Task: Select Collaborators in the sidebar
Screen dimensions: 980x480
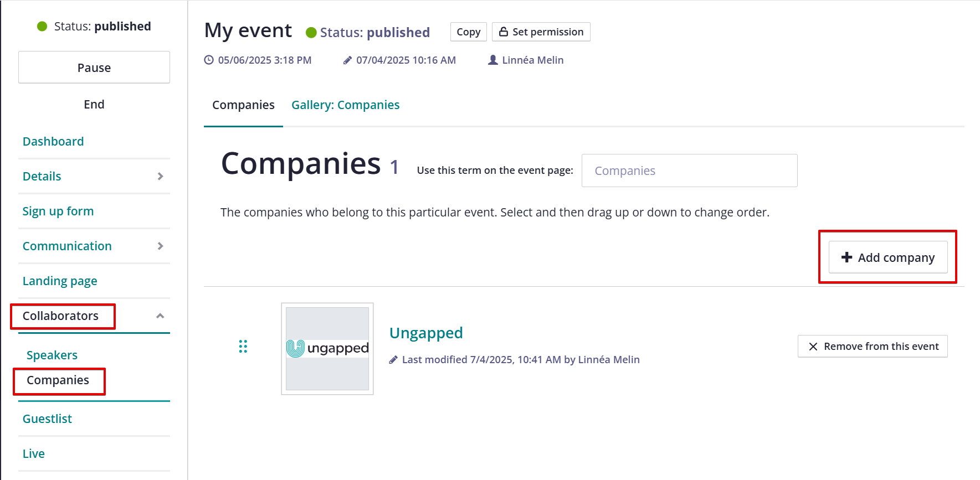Action: click(60, 316)
